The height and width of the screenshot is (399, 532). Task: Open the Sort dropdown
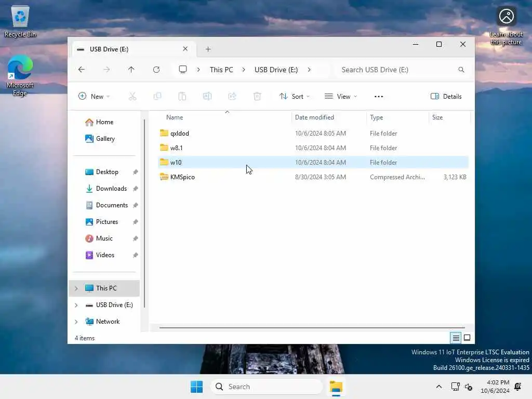294,96
